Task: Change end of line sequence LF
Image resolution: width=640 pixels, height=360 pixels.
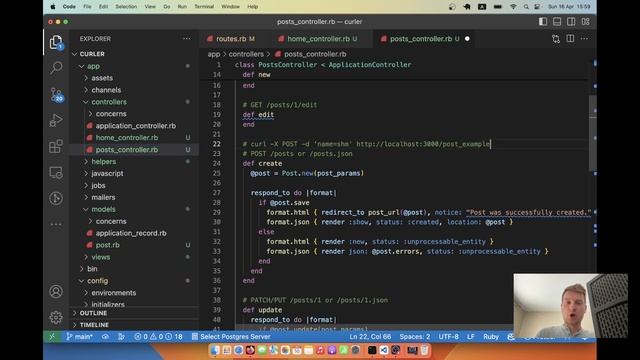Action: (x=471, y=337)
